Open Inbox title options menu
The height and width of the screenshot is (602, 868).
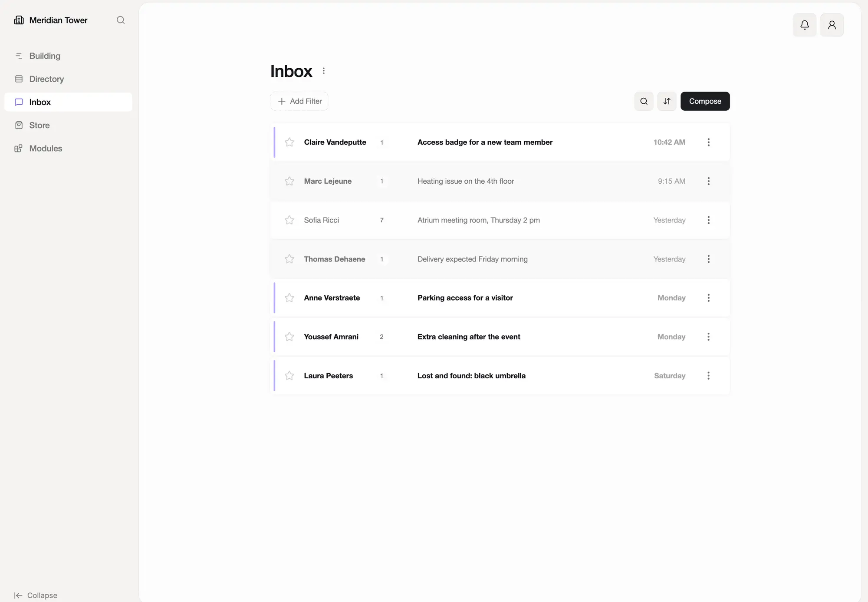(x=324, y=71)
